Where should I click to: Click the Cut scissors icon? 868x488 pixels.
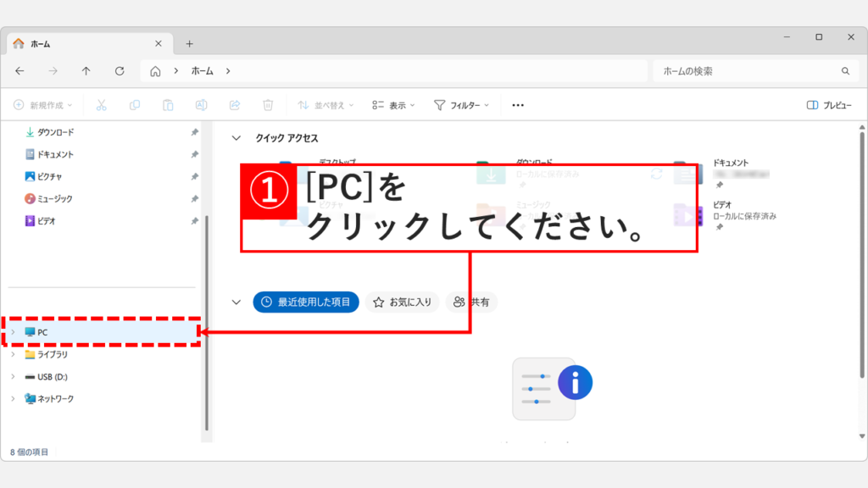(x=102, y=105)
